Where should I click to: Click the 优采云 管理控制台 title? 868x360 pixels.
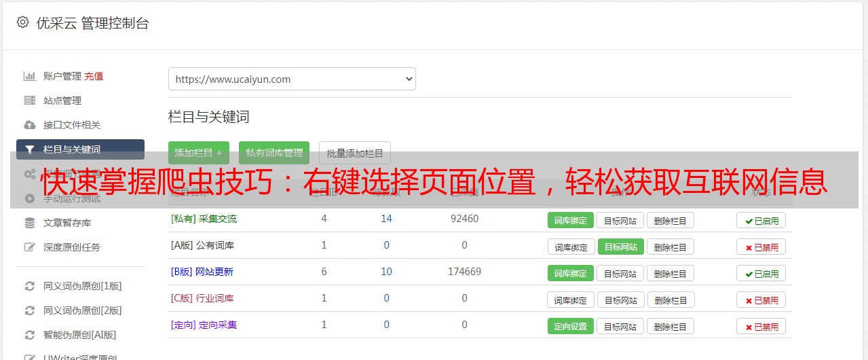[x=92, y=23]
